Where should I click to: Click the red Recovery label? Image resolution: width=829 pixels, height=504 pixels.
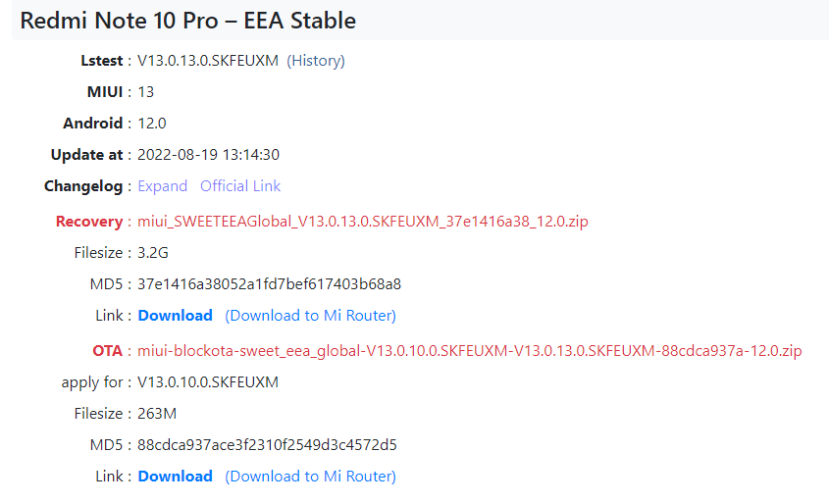click(89, 222)
